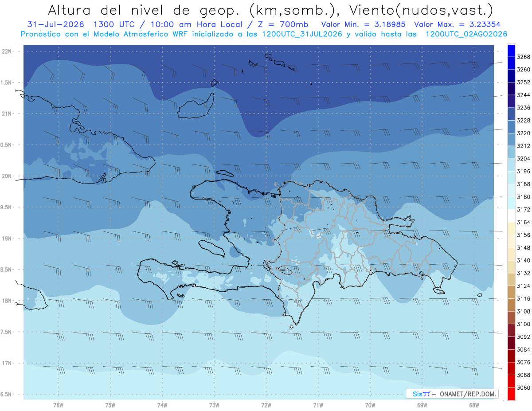Click the '3060' legend value
Screen dimensions: 532x411
(x=524, y=388)
